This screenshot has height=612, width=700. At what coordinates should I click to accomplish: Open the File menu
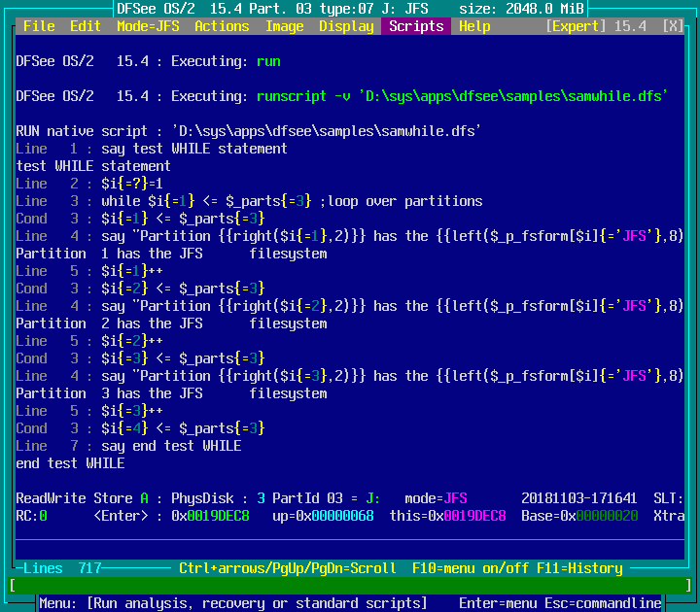[x=39, y=26]
